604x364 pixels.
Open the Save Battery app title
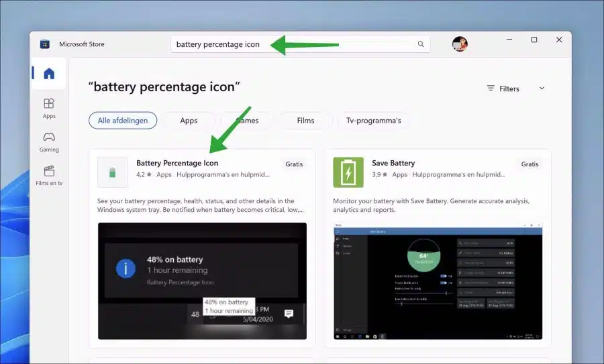tap(393, 163)
